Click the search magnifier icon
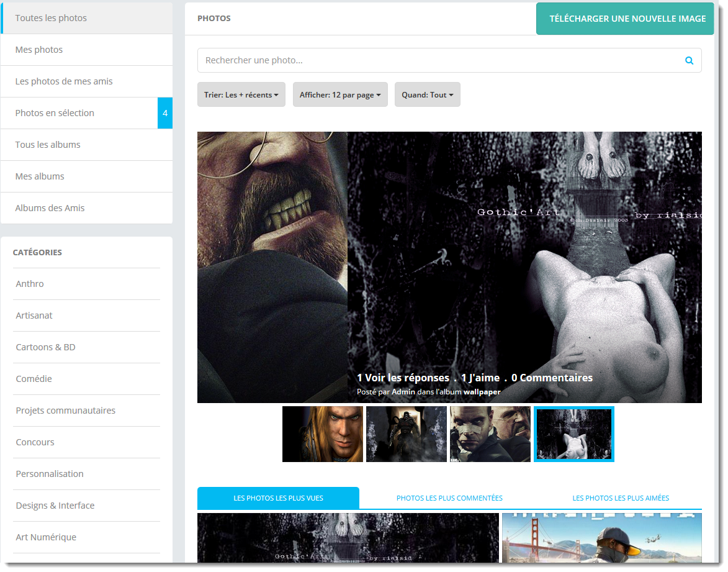 [x=689, y=60]
